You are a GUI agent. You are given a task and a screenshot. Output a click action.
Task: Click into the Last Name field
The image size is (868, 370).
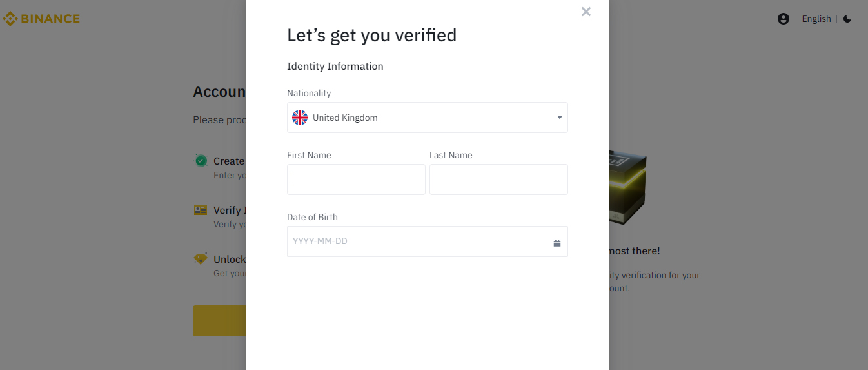tap(498, 180)
